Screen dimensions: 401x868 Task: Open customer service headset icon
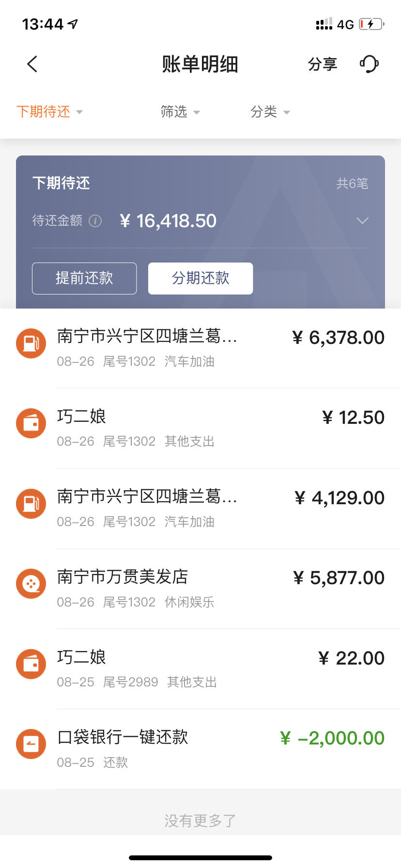click(x=369, y=64)
